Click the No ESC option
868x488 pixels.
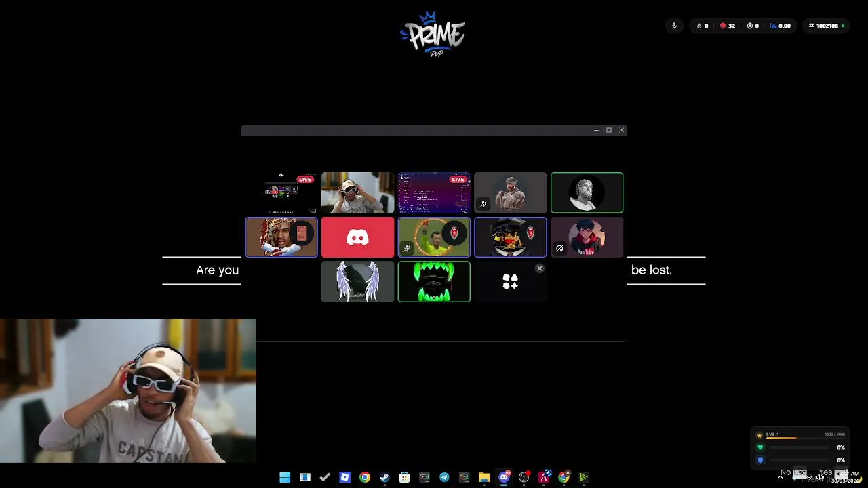point(793,472)
